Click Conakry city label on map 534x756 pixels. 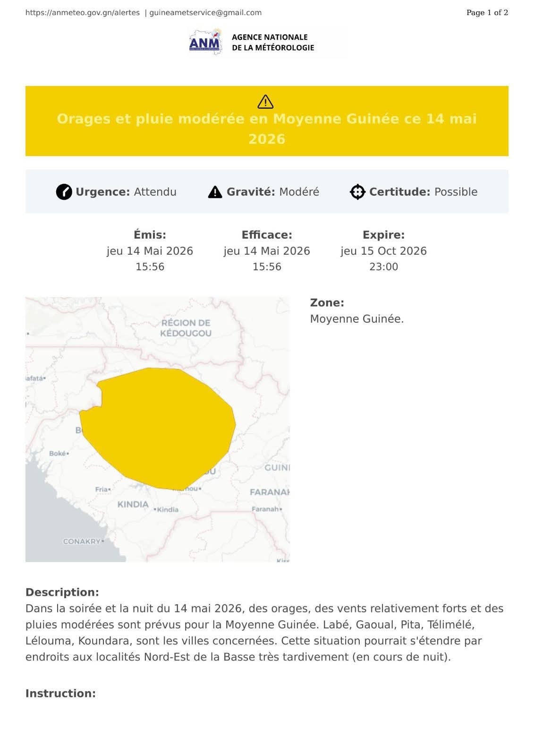(x=82, y=541)
